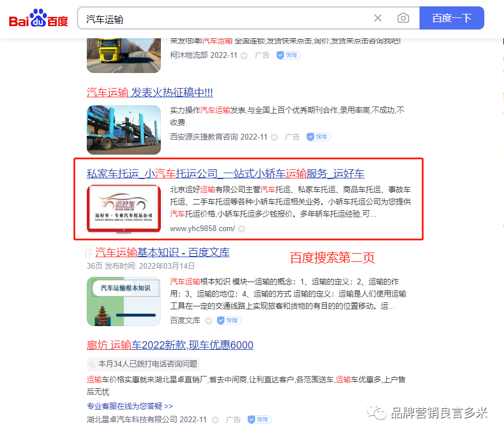This screenshot has width=504, height=435.
Task: Open link 廊坊 运输车2022新款,现车优惠6000
Action: coord(170,345)
